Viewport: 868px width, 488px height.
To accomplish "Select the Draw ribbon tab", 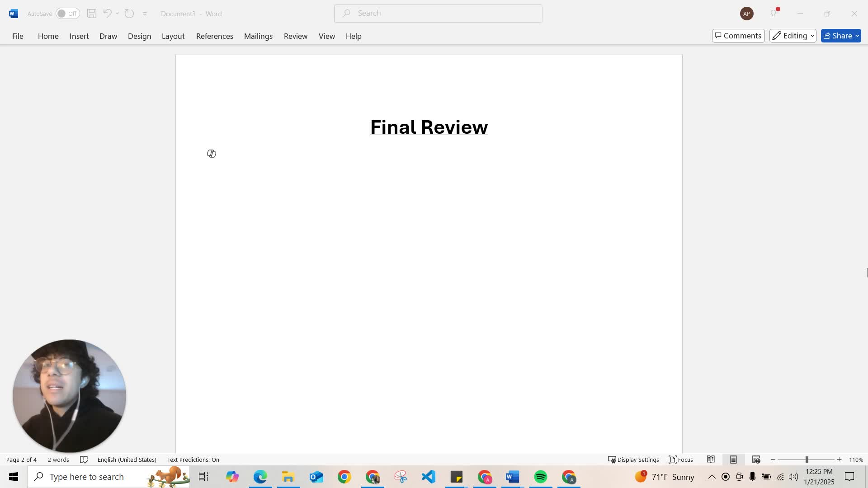I will point(108,36).
